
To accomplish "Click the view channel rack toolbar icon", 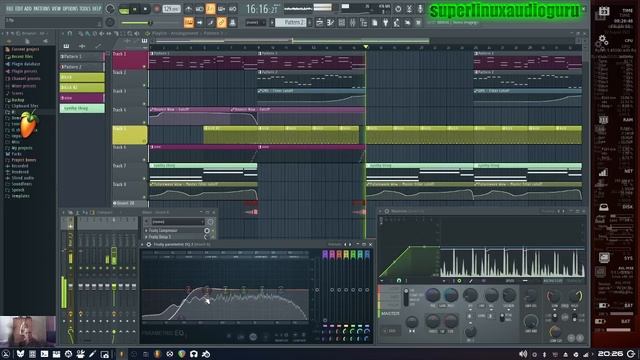I will 341,23.
